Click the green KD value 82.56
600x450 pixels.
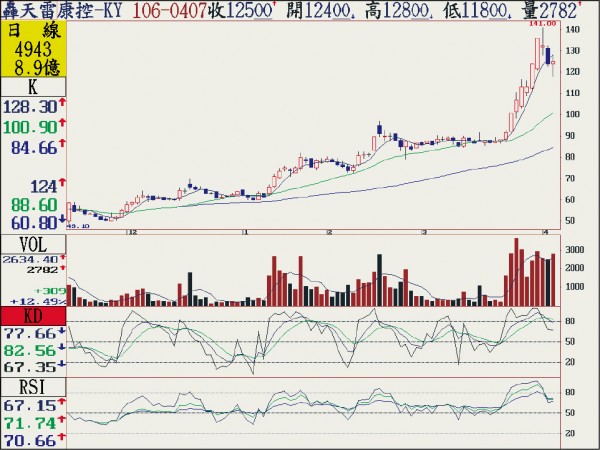coord(30,351)
